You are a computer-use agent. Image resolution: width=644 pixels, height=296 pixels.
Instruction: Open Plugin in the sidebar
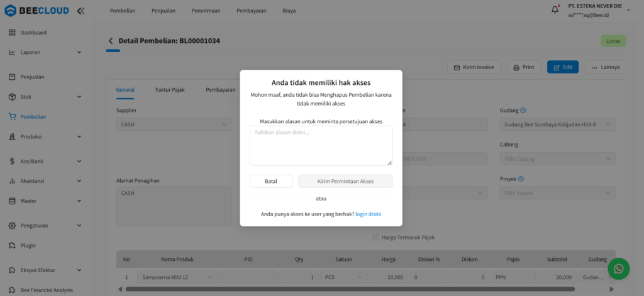tap(28, 245)
